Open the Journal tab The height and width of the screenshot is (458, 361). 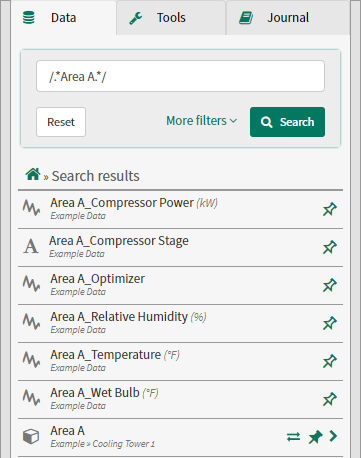(288, 18)
